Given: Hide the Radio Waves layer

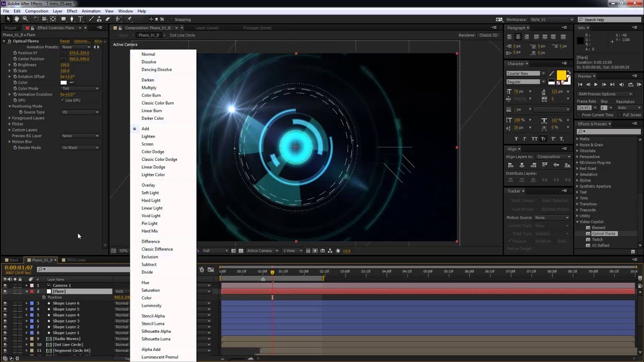Looking at the screenshot, I should (5, 339).
